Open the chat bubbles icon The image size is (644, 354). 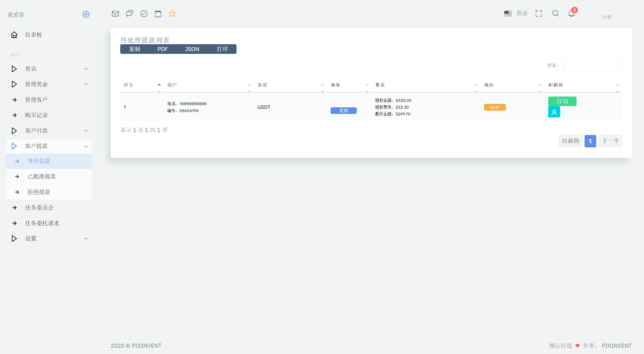130,14
